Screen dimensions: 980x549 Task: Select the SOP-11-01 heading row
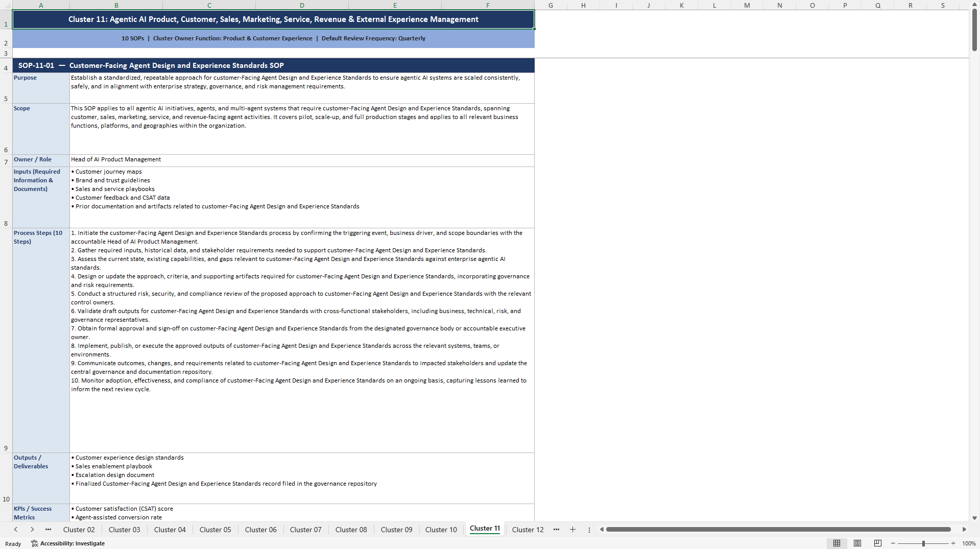[273, 65]
